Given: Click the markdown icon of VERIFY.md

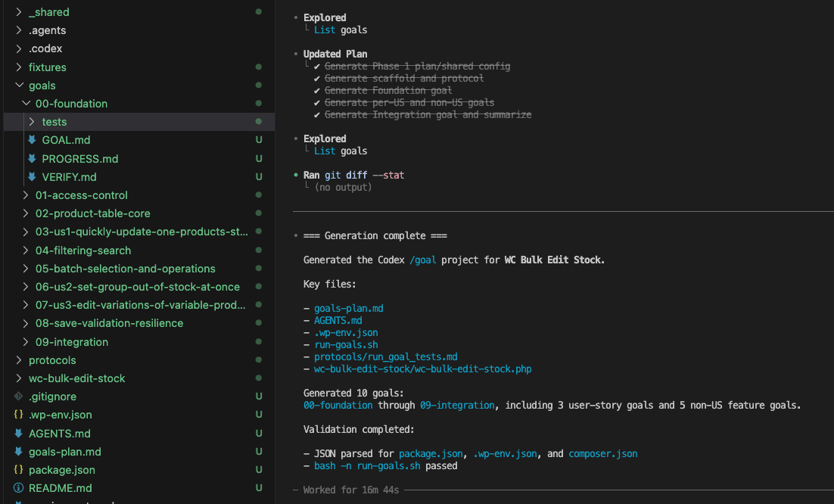Looking at the screenshot, I should [x=32, y=176].
